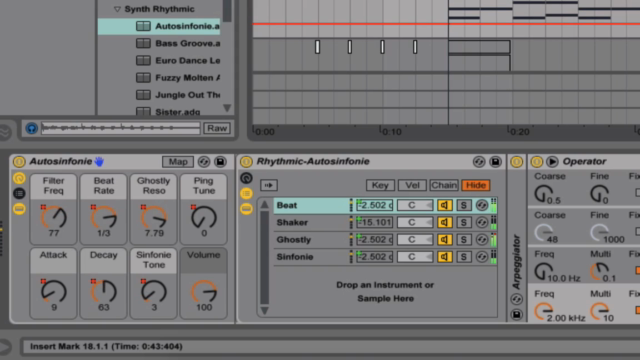Save Rhythmic-Autosinfonie preset disk icon

[x=496, y=162]
